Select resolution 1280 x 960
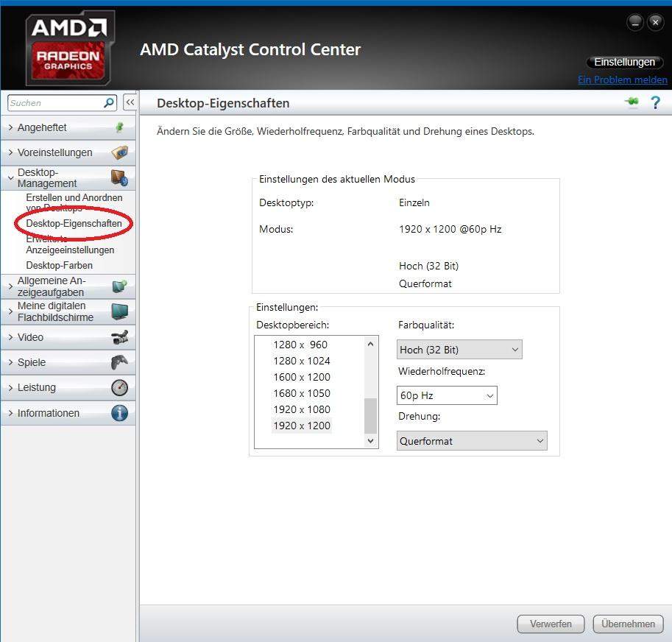This screenshot has height=642, width=672. pyautogui.click(x=300, y=345)
